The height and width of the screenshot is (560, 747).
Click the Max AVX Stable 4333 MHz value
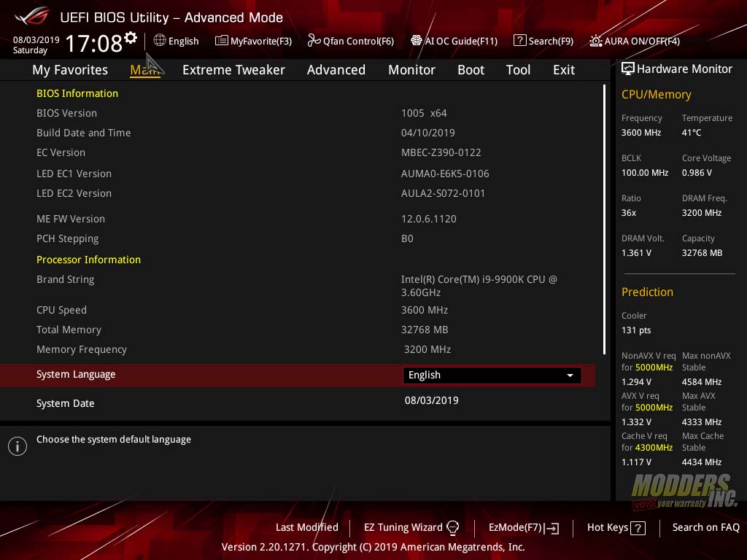click(x=701, y=422)
